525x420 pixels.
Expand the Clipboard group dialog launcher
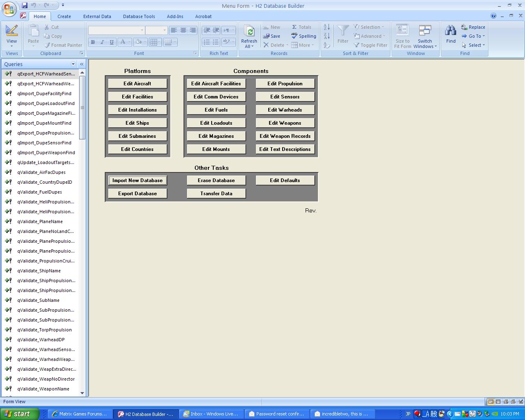click(x=81, y=53)
